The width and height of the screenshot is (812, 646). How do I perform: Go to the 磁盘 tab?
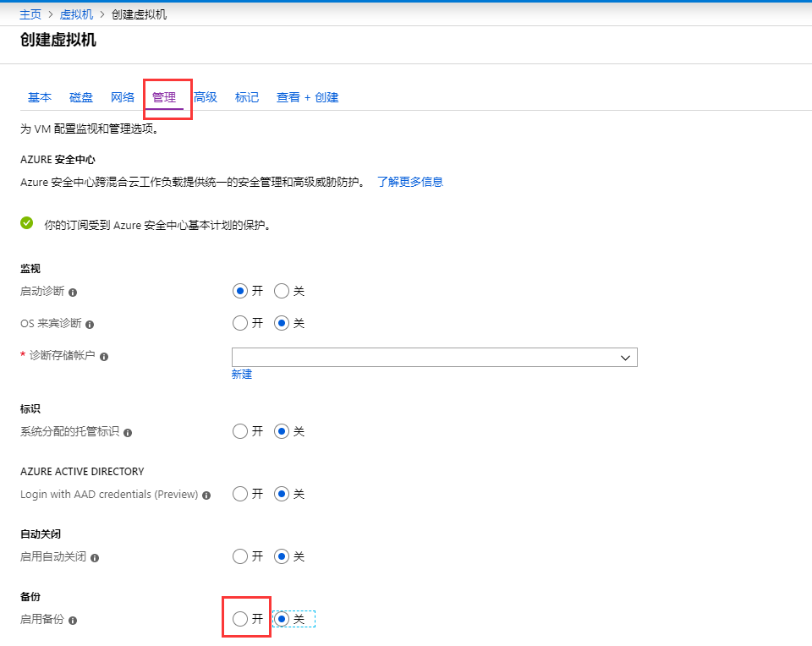click(81, 97)
